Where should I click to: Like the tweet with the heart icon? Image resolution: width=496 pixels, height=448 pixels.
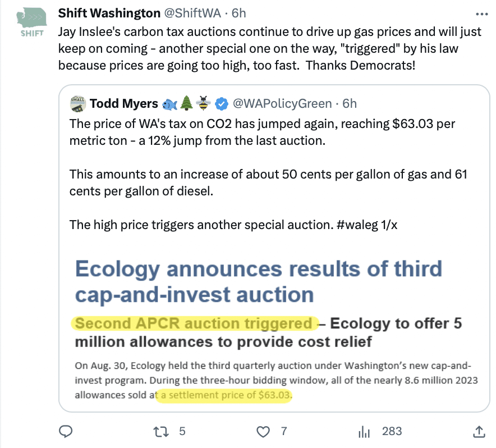pyautogui.click(x=263, y=431)
